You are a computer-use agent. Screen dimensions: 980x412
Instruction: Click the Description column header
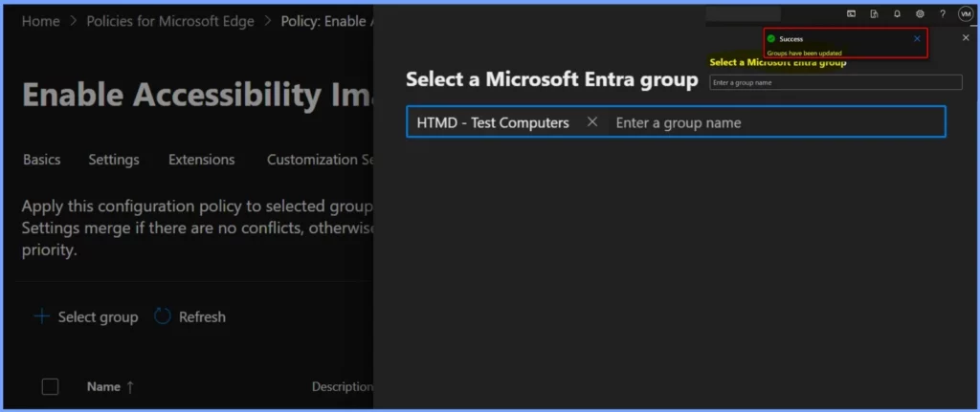coord(343,387)
